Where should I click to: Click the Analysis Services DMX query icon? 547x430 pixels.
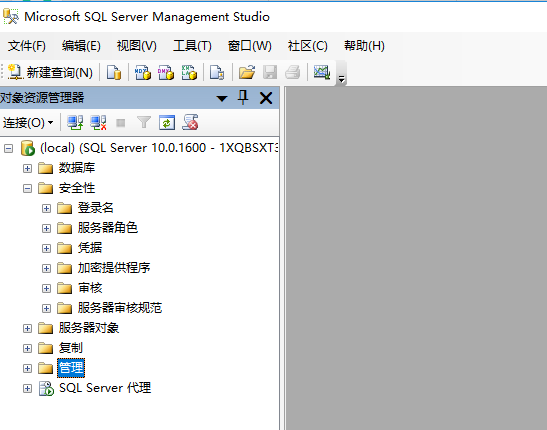coord(166,73)
